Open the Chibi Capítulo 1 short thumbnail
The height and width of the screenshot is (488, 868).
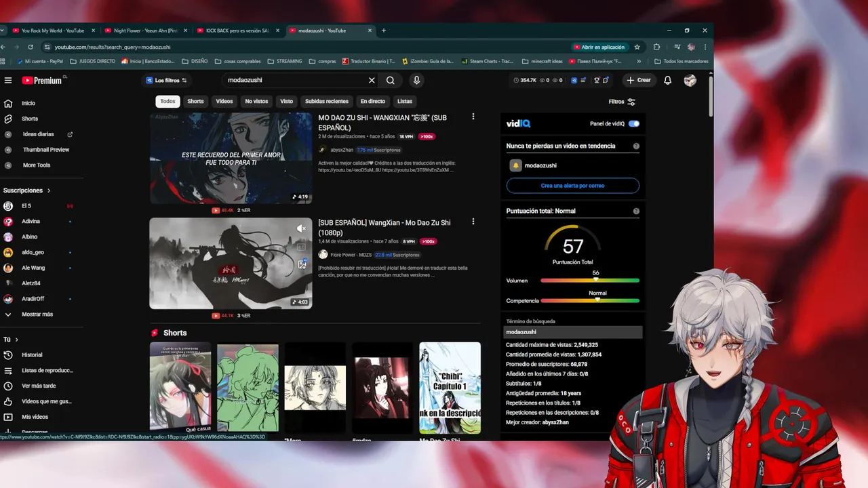(450, 388)
